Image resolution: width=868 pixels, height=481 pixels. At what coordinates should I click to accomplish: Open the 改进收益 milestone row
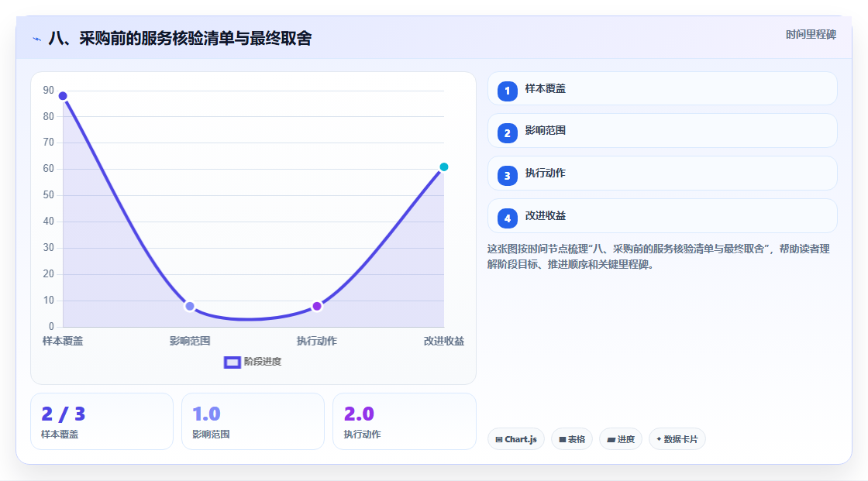pyautogui.click(x=662, y=216)
